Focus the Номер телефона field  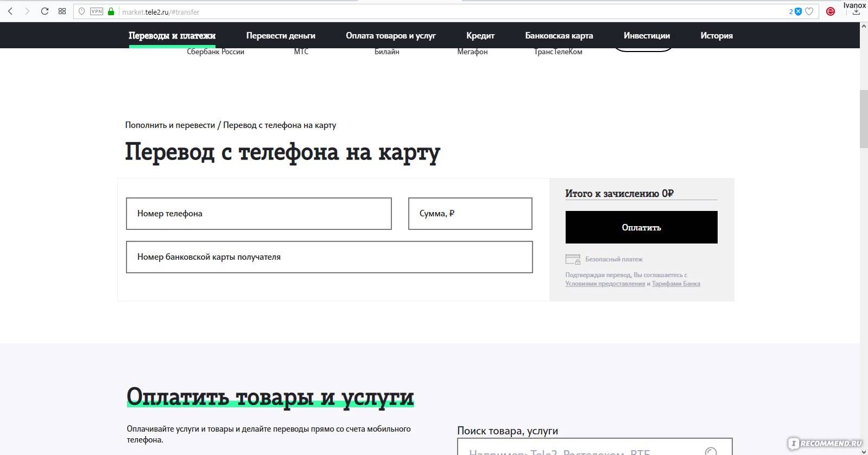pos(259,214)
